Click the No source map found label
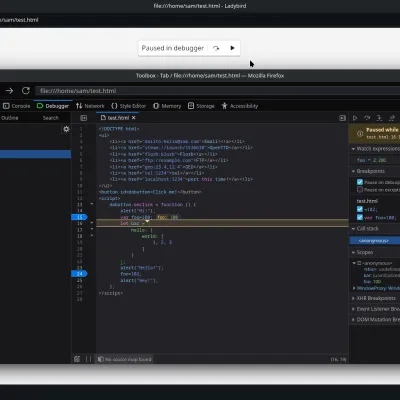Viewport: 400px width, 400px height. click(x=125, y=359)
